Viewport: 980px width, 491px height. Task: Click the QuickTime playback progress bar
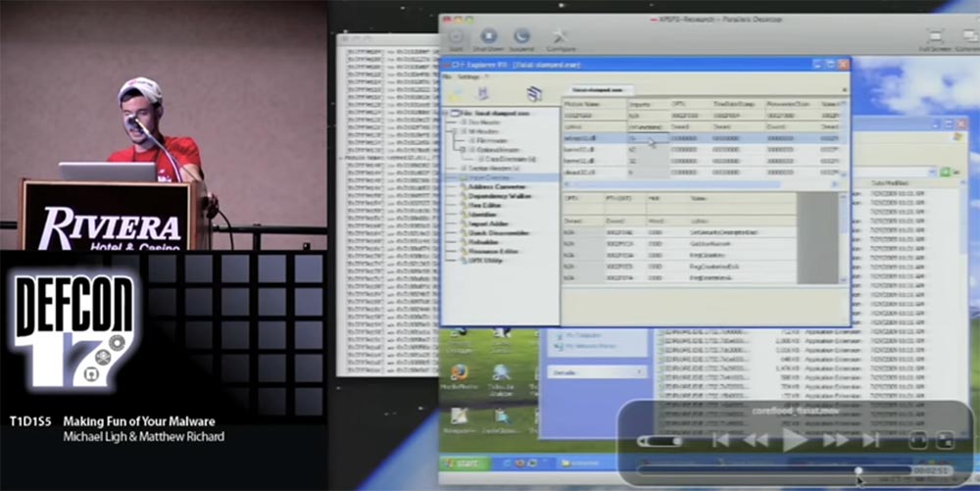pos(774,470)
